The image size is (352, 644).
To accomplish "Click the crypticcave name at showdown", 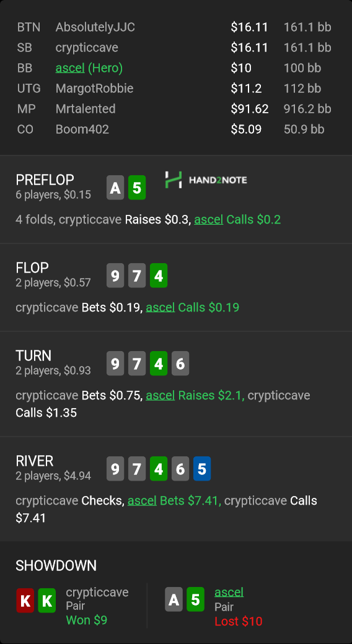I will (x=97, y=592).
